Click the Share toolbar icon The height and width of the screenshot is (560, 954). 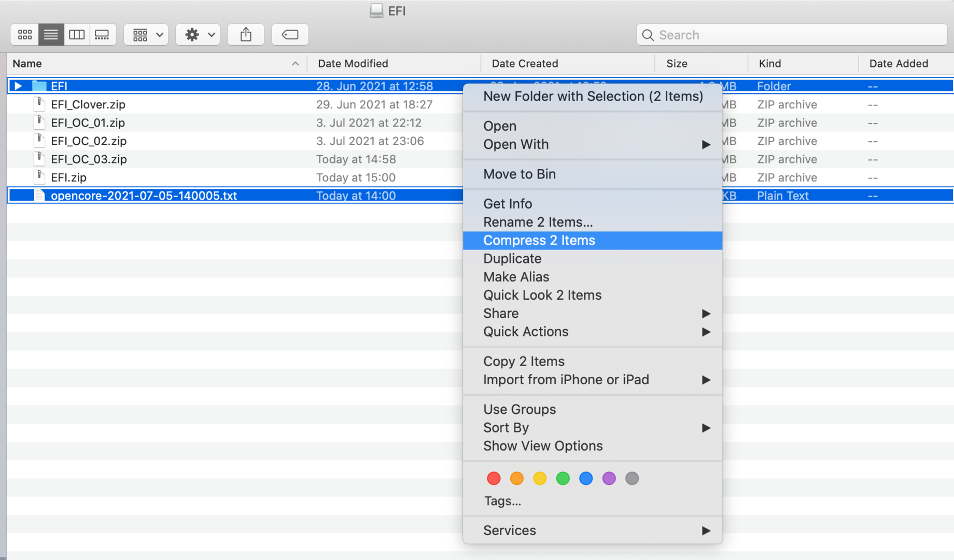point(246,35)
